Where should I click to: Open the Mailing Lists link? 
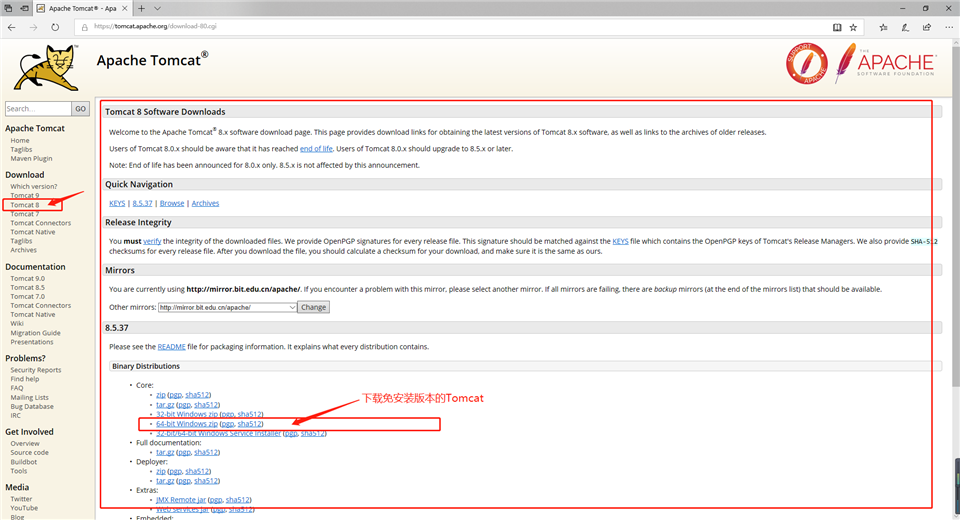click(x=29, y=398)
